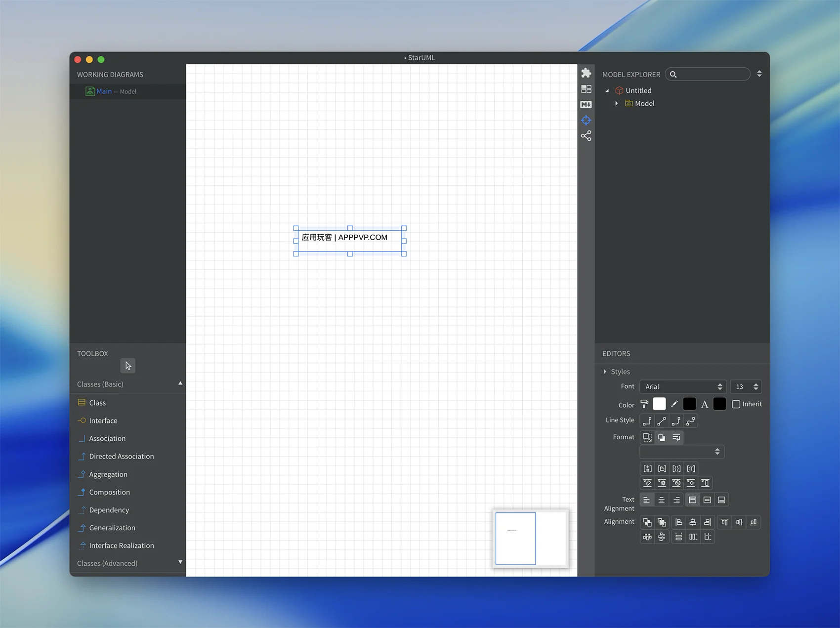The height and width of the screenshot is (628, 840).
Task: Select the pointer tool in Toolbox
Action: 128,366
